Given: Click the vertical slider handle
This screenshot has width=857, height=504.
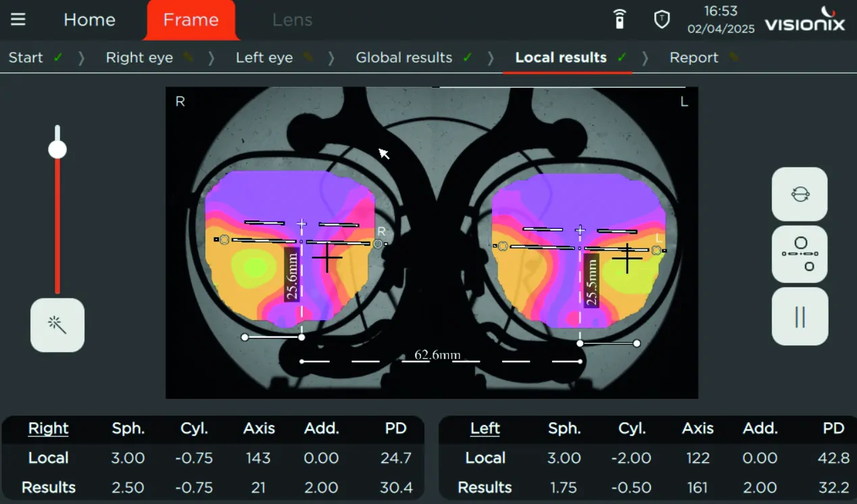Looking at the screenshot, I should (x=57, y=149).
